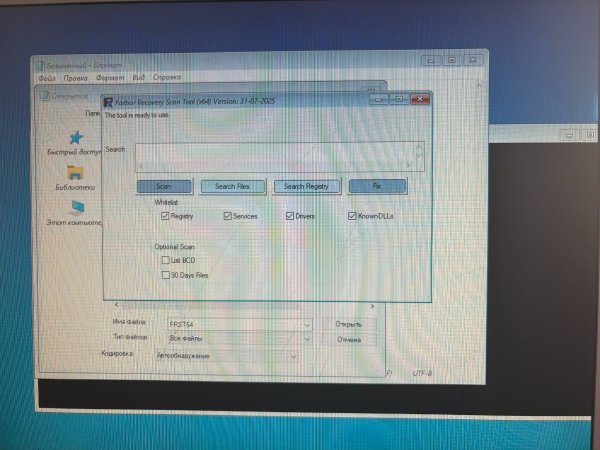Image resolution: width=600 pixels, height=450 pixels.
Task: Open the Правка menu in Notepad
Action: [76, 78]
